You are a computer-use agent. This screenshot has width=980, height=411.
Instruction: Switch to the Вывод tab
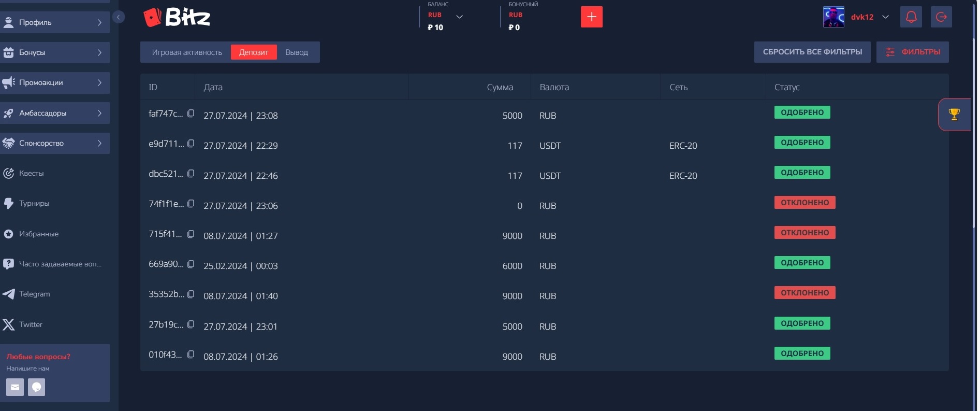(297, 52)
